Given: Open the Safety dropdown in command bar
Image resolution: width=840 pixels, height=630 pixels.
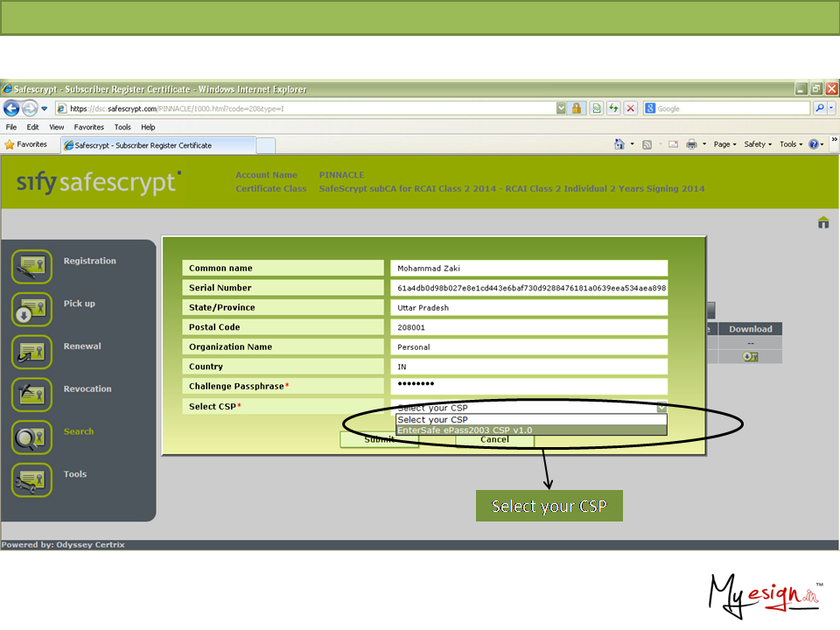Looking at the screenshot, I should click(x=757, y=144).
